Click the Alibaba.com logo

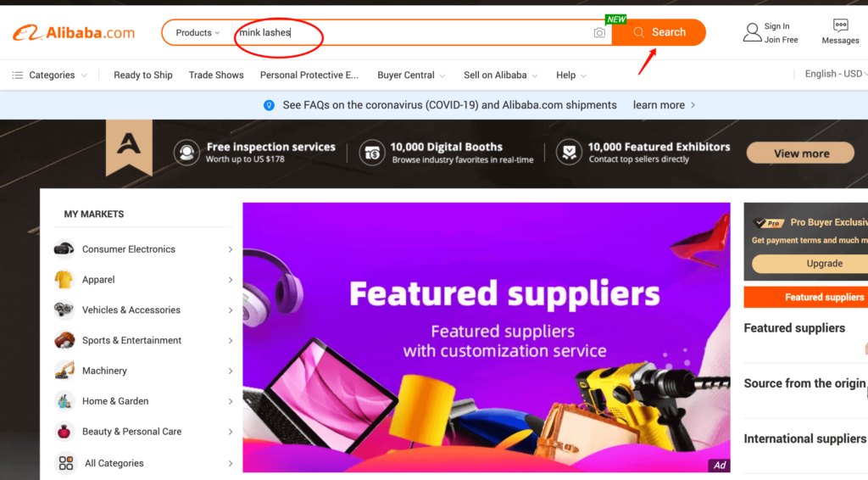pyautogui.click(x=74, y=33)
